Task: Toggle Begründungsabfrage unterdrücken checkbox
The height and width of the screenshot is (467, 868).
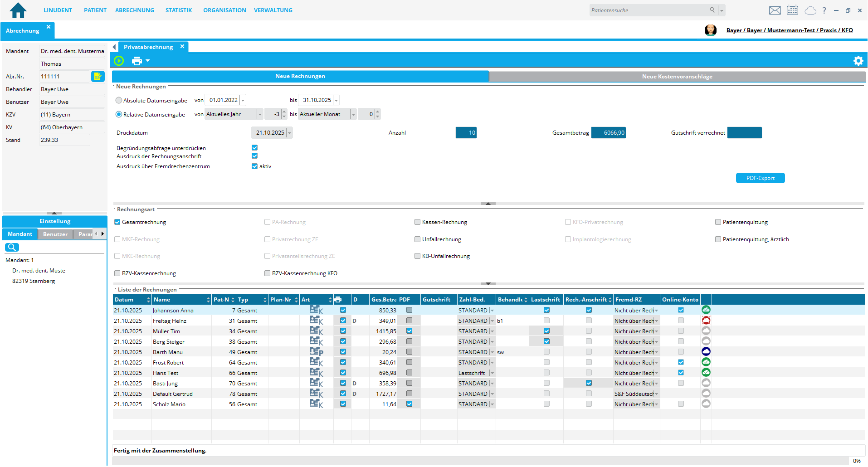Action: pos(254,148)
